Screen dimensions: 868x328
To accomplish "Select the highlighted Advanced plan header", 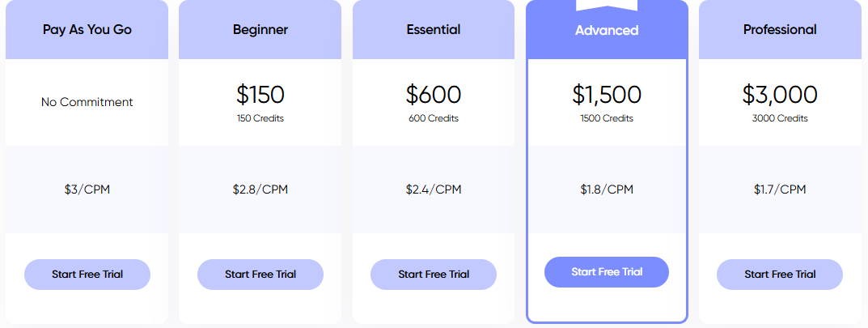I will point(607,30).
